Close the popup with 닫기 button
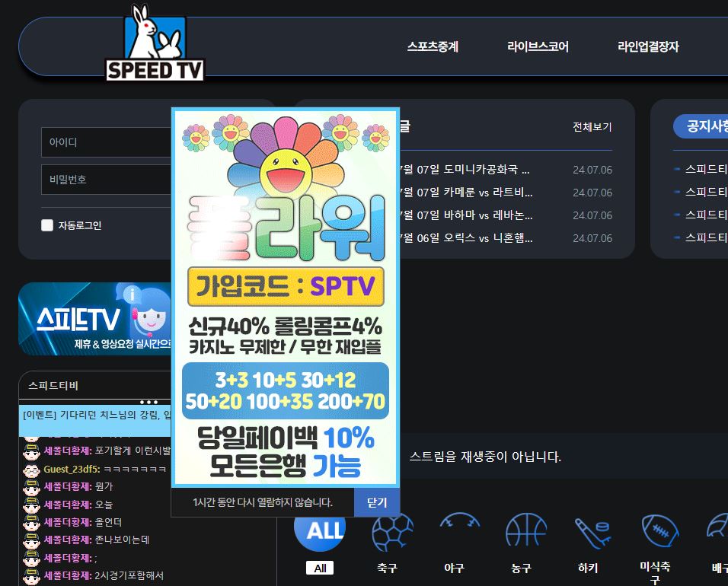Viewport: 728px width, 586px height. click(x=376, y=502)
